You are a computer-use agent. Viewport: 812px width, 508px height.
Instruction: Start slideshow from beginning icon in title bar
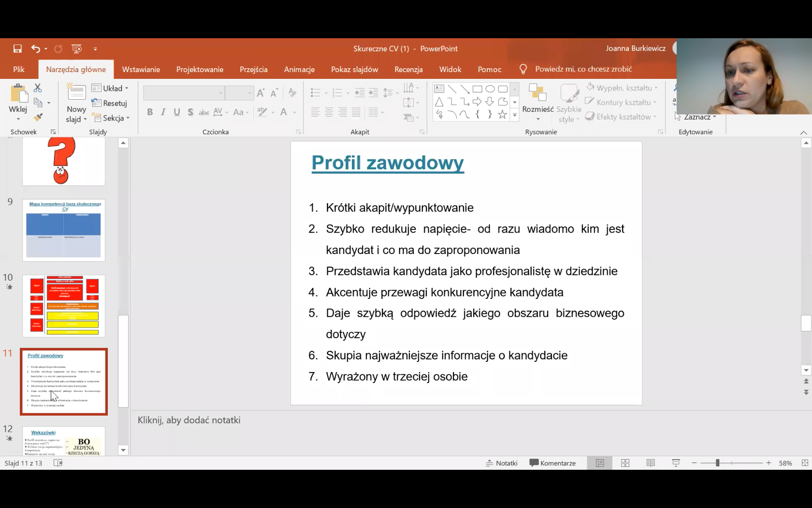(76, 48)
